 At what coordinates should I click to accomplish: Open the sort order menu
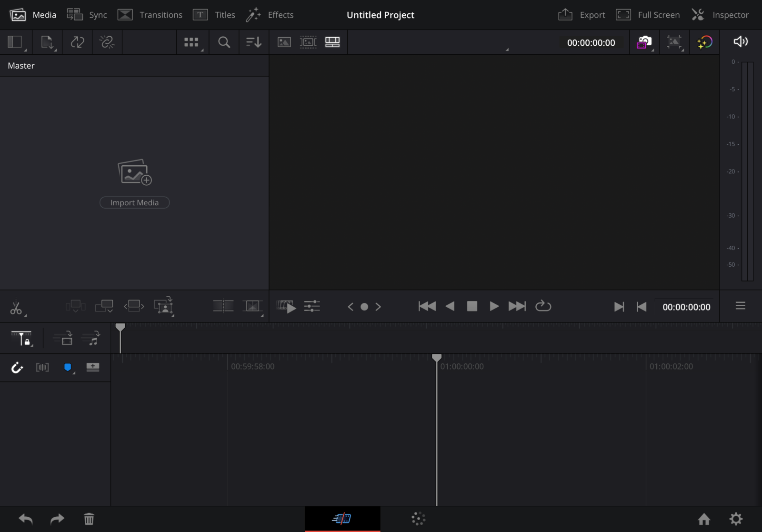point(253,42)
